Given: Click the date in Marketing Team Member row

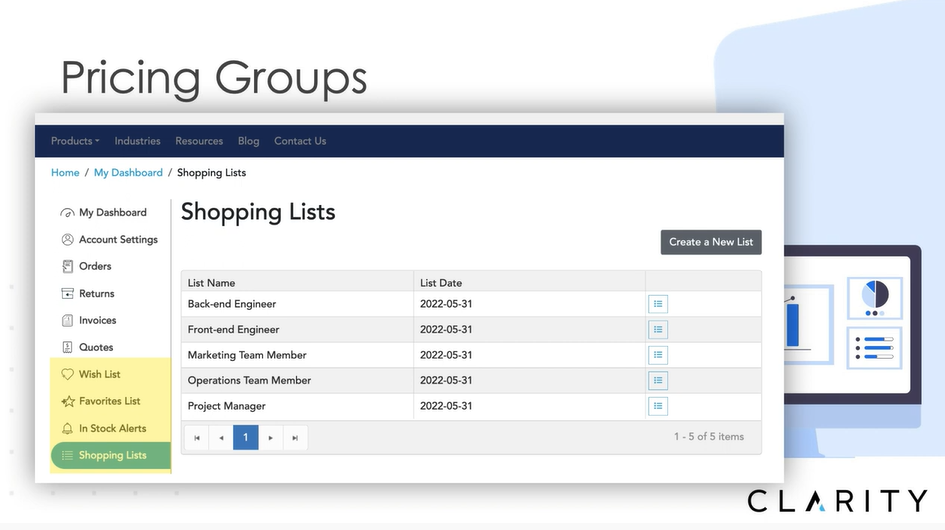Looking at the screenshot, I should 446,355.
